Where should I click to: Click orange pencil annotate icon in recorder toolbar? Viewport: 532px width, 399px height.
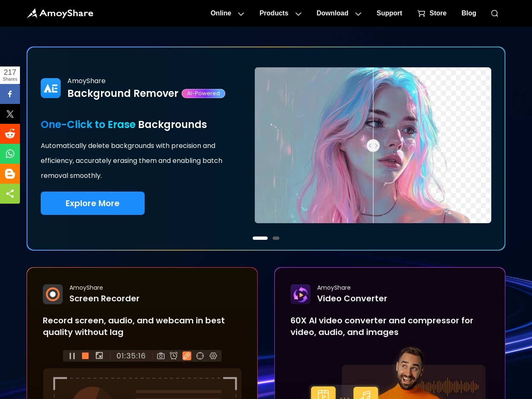(x=187, y=356)
